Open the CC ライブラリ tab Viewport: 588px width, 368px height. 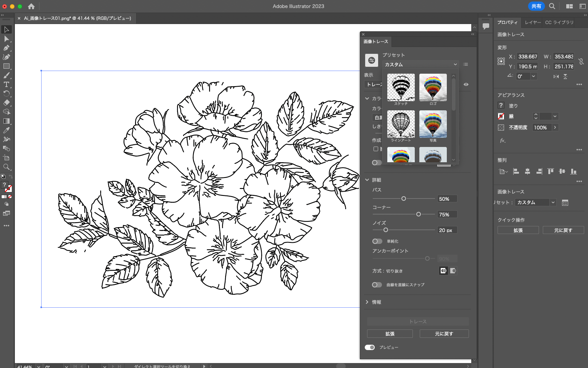tap(559, 23)
